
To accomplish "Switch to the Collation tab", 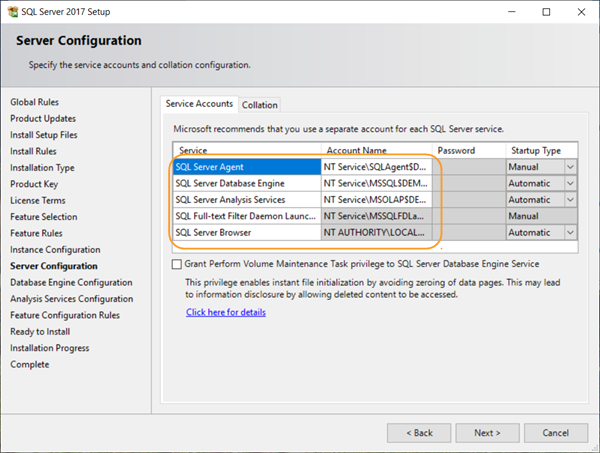I will [x=259, y=105].
